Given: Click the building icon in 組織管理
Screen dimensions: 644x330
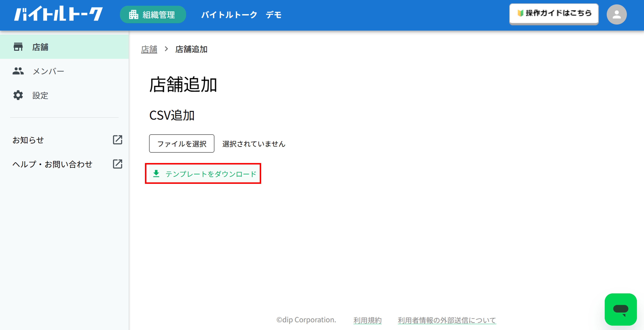Looking at the screenshot, I should pyautogui.click(x=134, y=15).
